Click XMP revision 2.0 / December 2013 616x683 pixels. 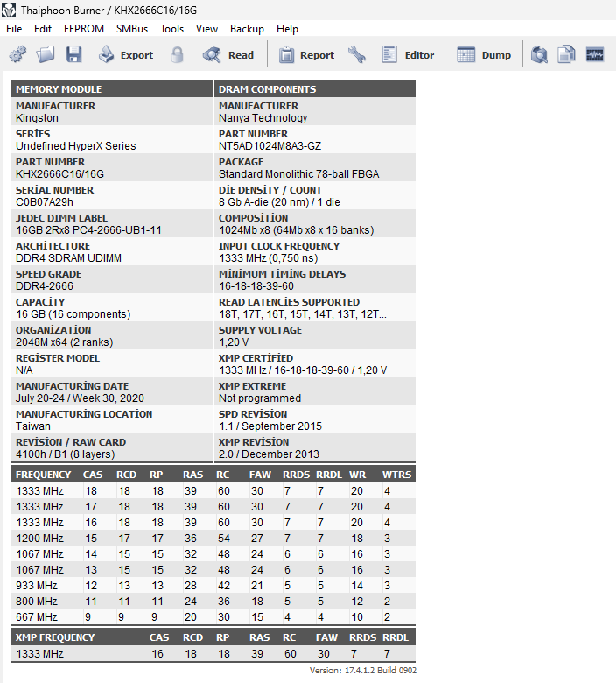[269, 454]
